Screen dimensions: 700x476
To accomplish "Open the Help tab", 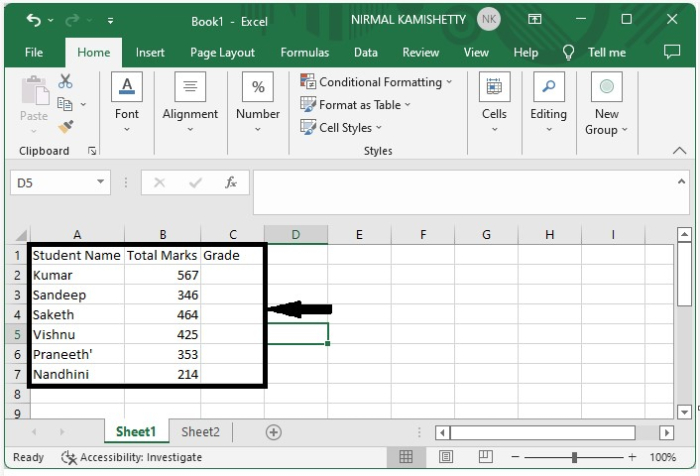I will click(x=525, y=53).
